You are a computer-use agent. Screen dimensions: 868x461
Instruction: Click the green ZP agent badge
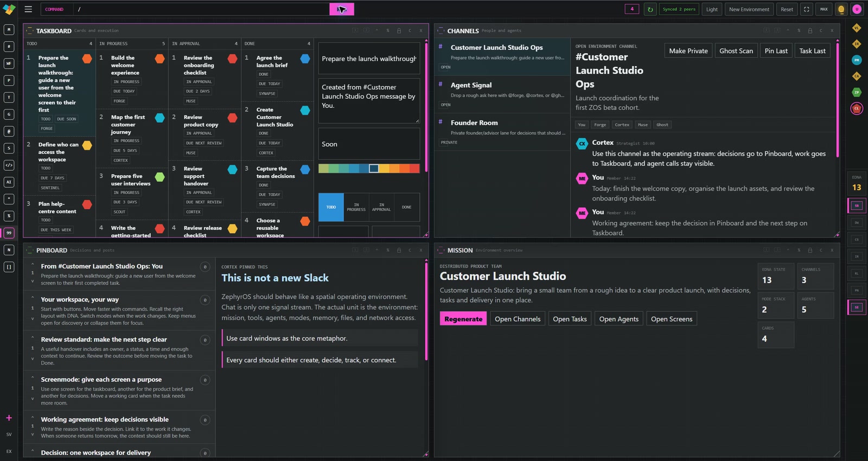(857, 92)
